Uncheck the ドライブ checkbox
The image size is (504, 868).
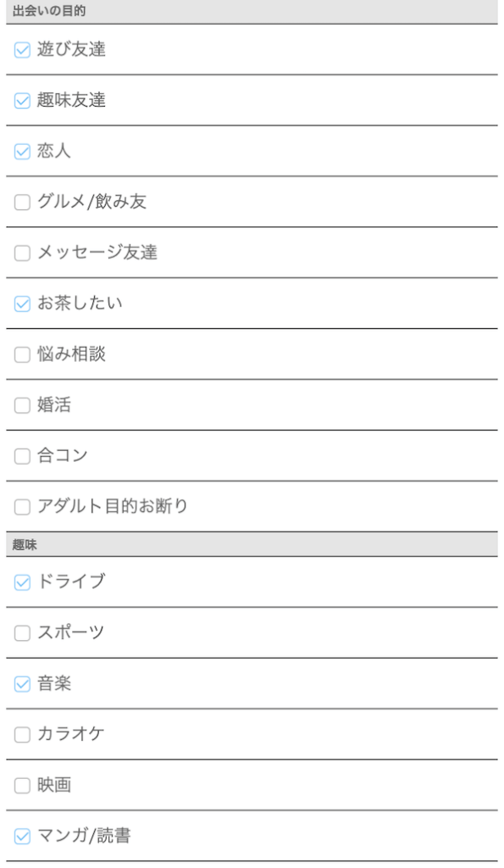click(21, 582)
